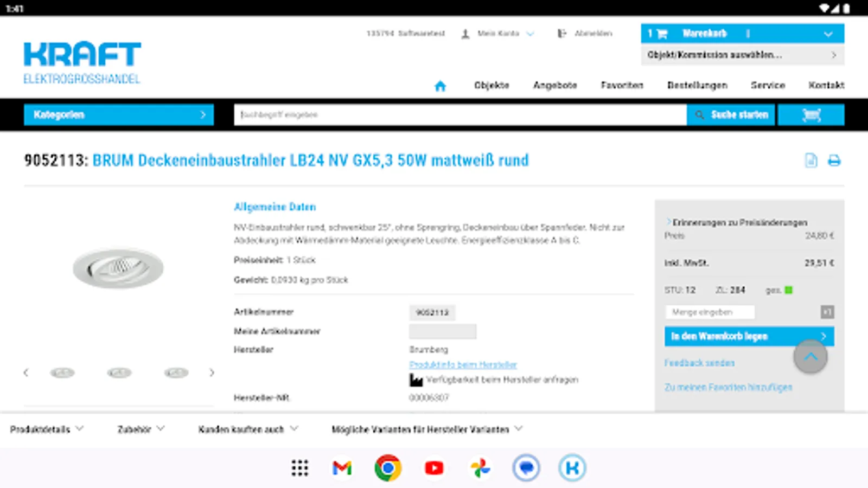
Task: Print the product page via the printer icon
Action: (x=834, y=160)
